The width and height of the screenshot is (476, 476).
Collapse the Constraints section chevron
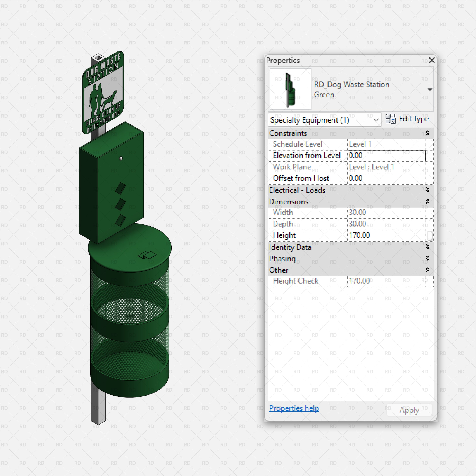coord(428,133)
